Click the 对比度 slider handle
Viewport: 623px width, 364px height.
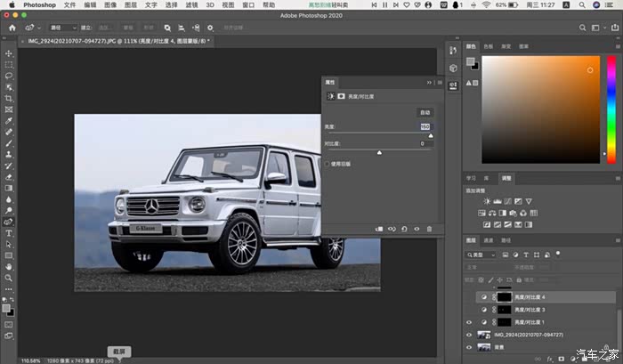click(379, 153)
